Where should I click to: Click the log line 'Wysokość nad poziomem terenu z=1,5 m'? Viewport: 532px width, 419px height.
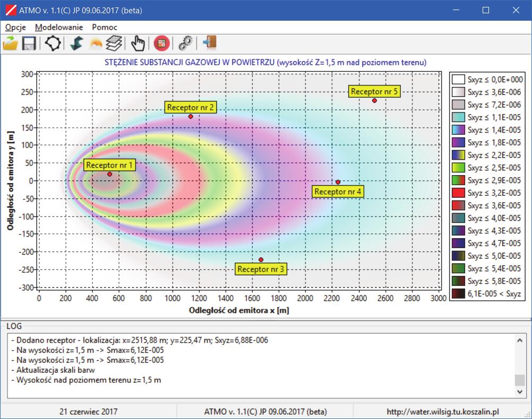point(86,380)
